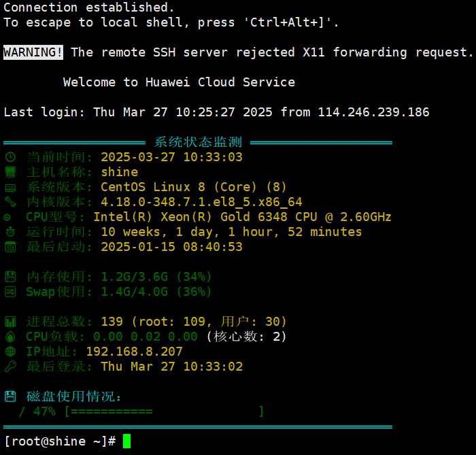The width and height of the screenshot is (476, 455).
Task: Click the shuffle icon next to Swap使用
Action: [10, 292]
